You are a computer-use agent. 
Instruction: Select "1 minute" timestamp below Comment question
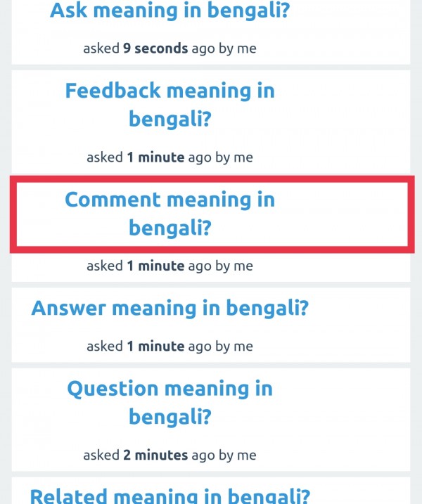tap(155, 266)
